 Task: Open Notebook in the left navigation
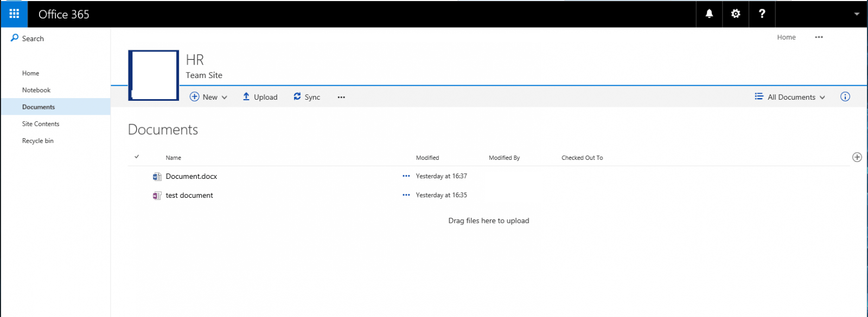(x=36, y=90)
